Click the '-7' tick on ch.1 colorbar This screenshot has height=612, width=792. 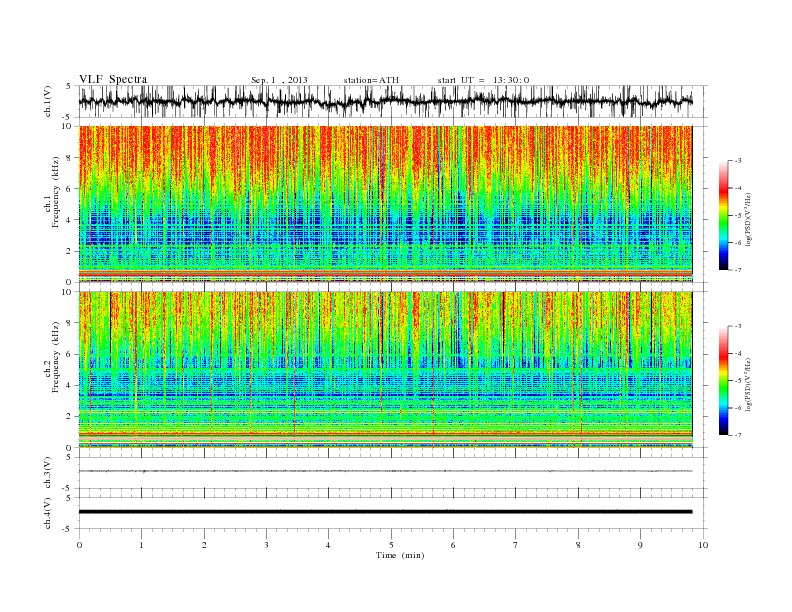pyautogui.click(x=737, y=270)
